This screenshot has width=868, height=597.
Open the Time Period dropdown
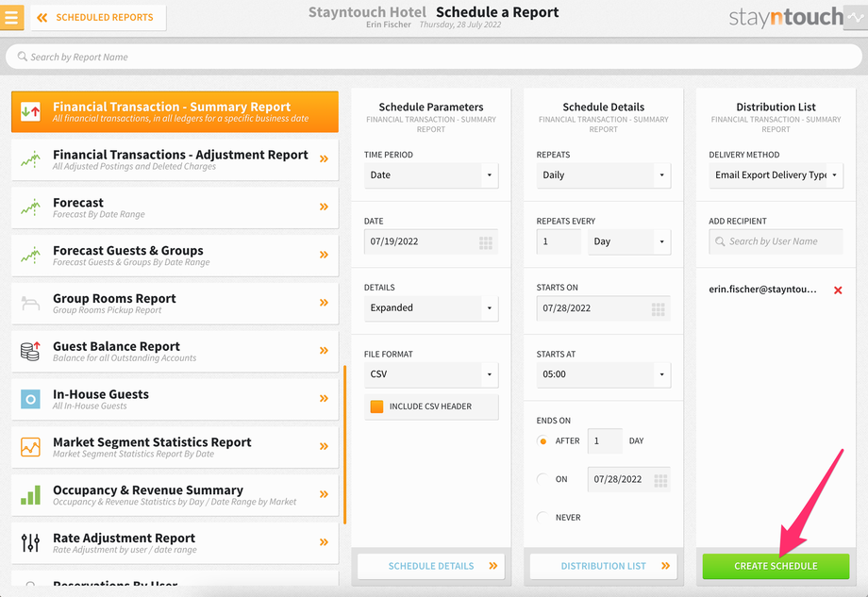(430, 174)
